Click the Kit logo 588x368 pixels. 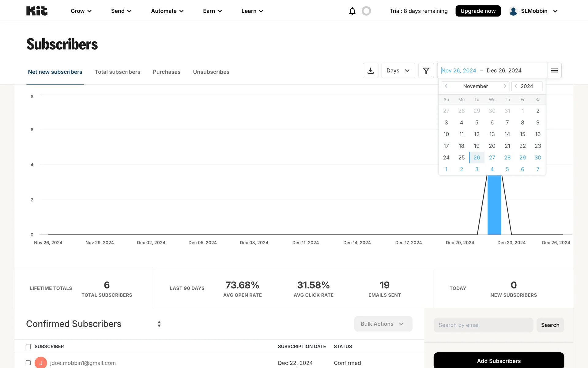37,11
